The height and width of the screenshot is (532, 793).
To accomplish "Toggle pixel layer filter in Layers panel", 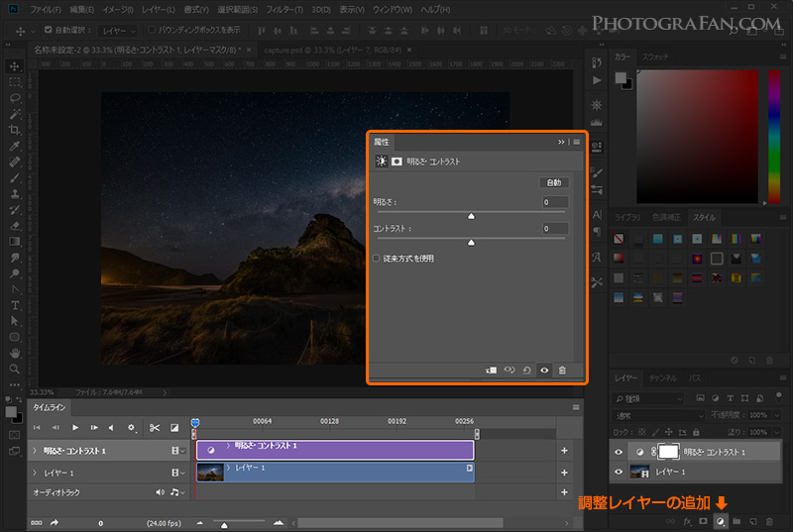I will tap(700, 398).
